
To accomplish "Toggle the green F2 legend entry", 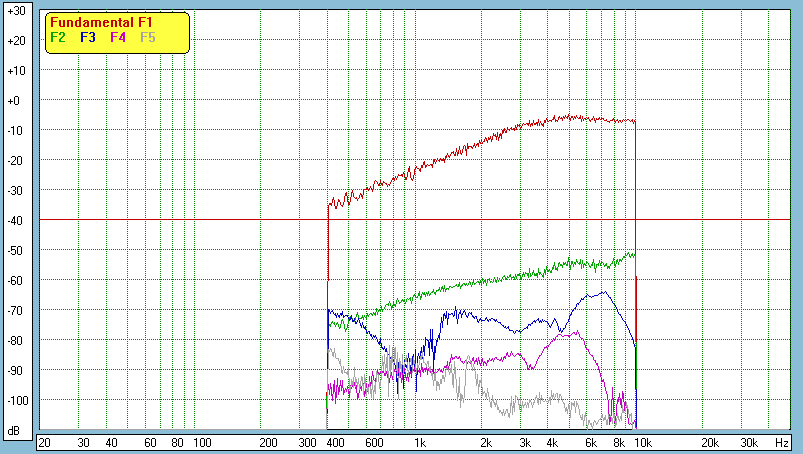I will pos(58,37).
